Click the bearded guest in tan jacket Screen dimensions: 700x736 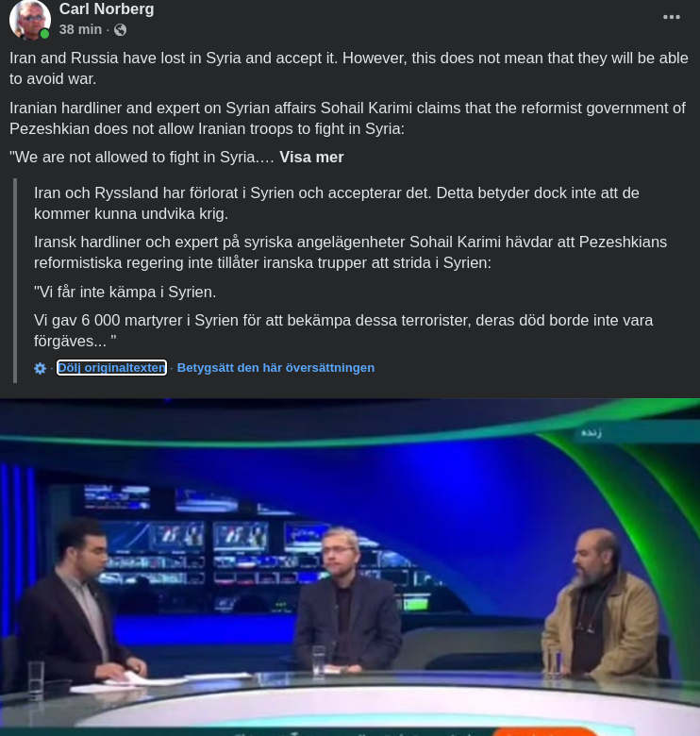(x=603, y=606)
